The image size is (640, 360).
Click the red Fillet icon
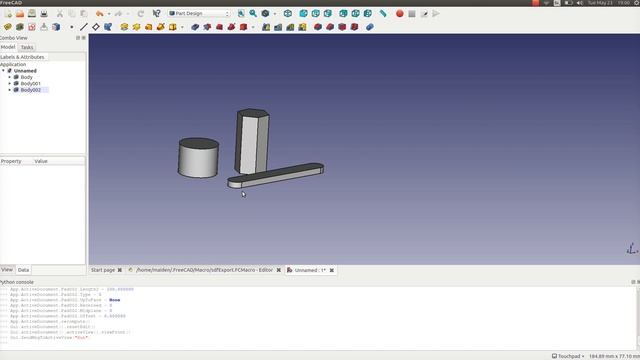[318, 27]
